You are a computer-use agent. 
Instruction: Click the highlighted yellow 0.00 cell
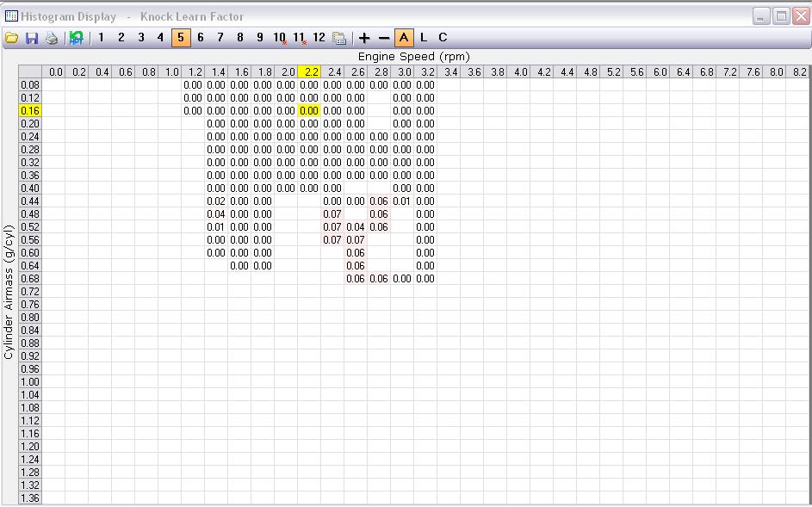tap(309, 111)
